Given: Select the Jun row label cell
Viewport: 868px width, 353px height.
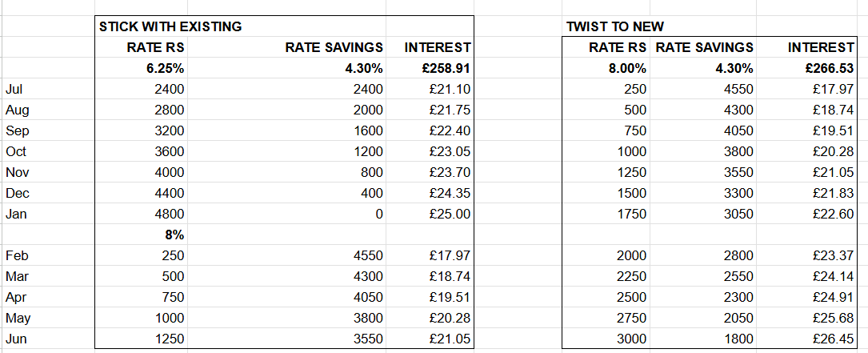Looking at the screenshot, I should pos(48,339).
